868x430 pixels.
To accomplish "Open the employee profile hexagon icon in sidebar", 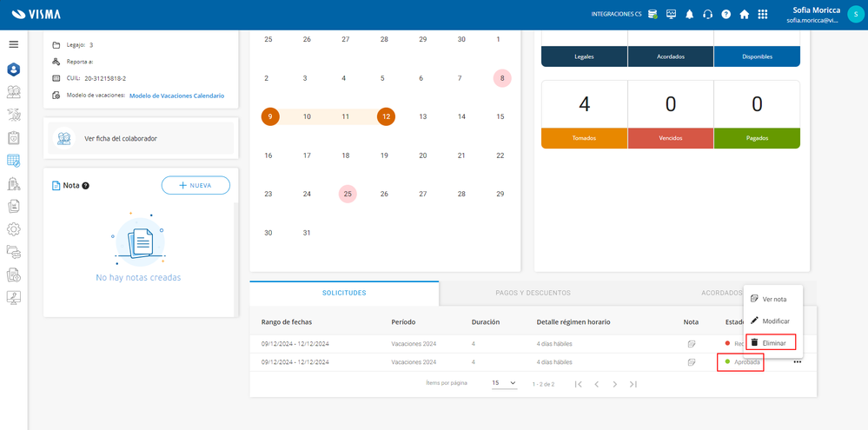I will (14, 69).
